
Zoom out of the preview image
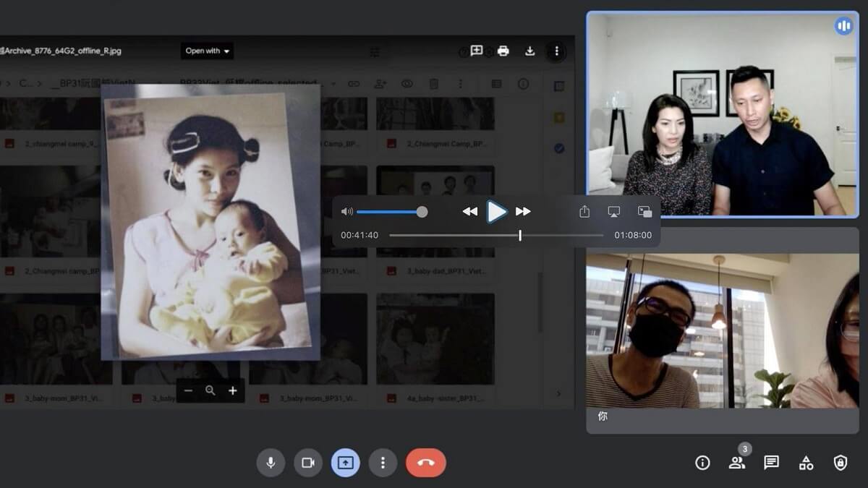click(188, 390)
